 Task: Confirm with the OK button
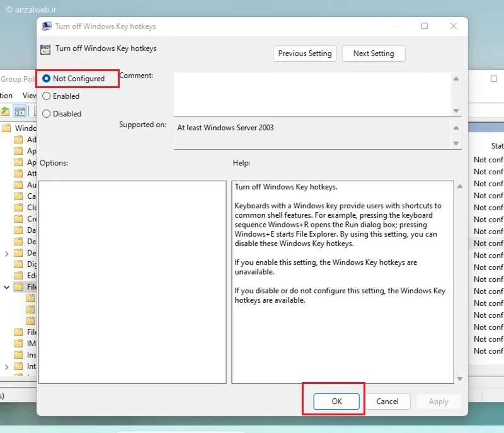336,401
